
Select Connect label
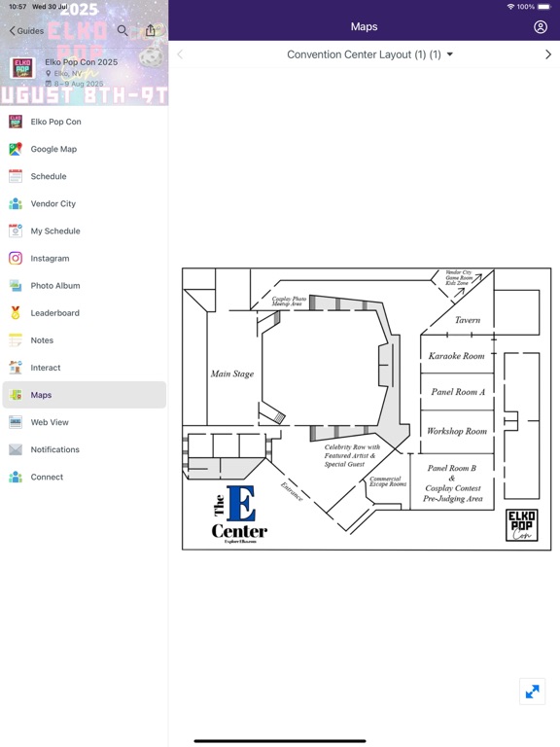(x=47, y=477)
